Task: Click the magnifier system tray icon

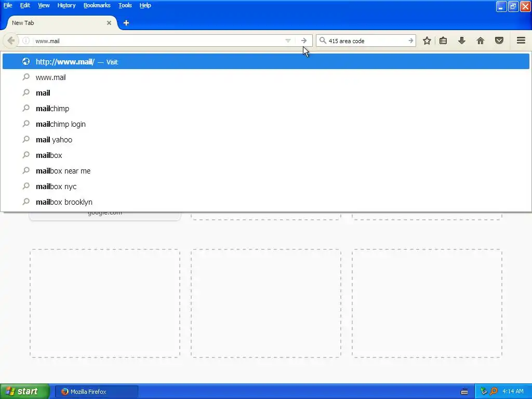Action: [494, 392]
